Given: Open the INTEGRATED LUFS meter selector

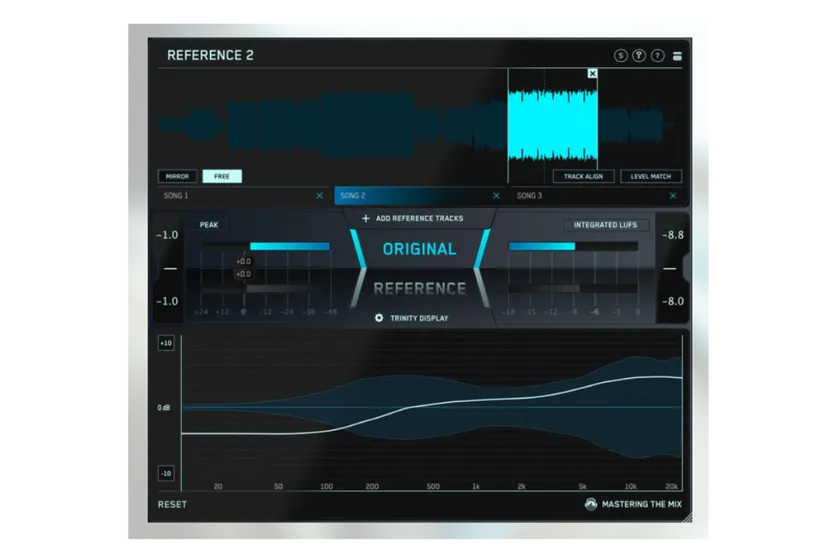Looking at the screenshot, I should (605, 225).
